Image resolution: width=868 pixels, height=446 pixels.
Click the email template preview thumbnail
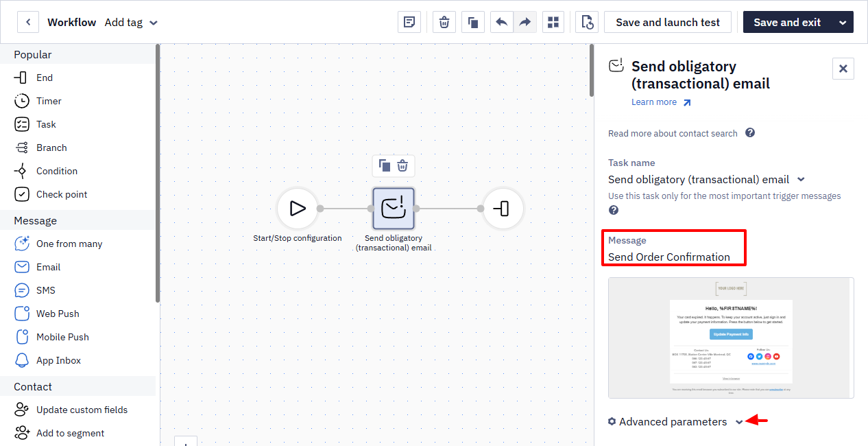coord(731,338)
